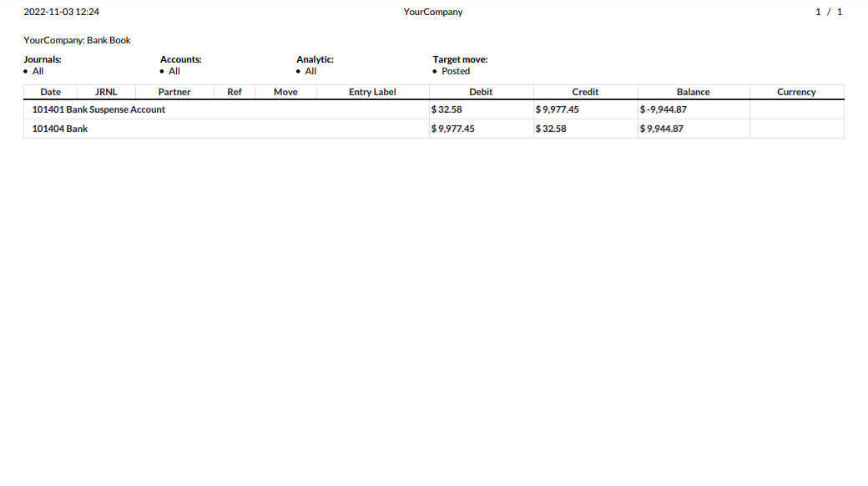Viewport: 868px width, 486px height.
Task: Click the 'Analytic:' filter label
Action: [x=315, y=59]
